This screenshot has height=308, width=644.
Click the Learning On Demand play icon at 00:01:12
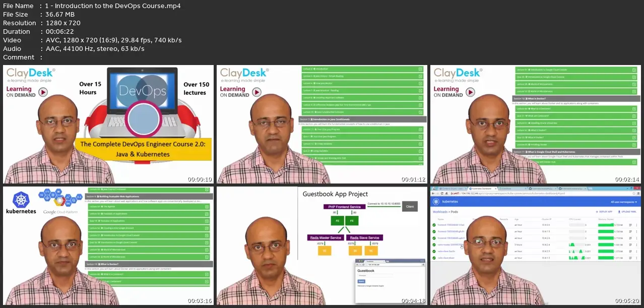pyautogui.click(x=257, y=92)
